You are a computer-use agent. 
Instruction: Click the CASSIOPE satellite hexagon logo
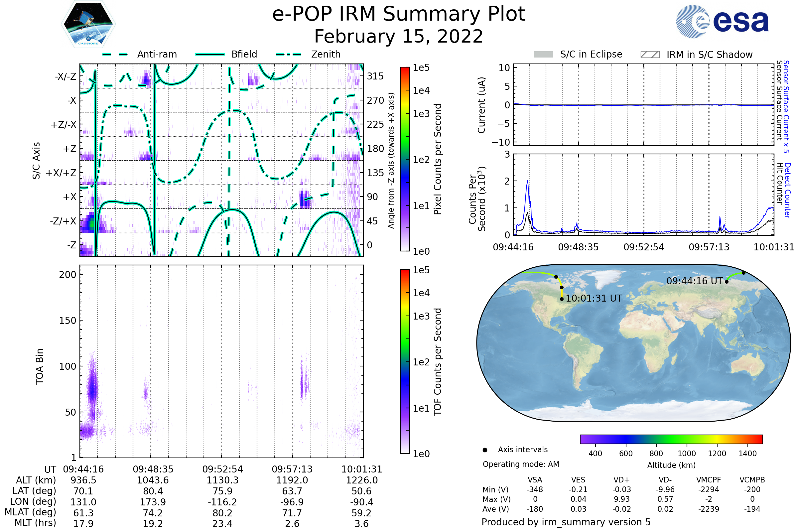(x=88, y=24)
